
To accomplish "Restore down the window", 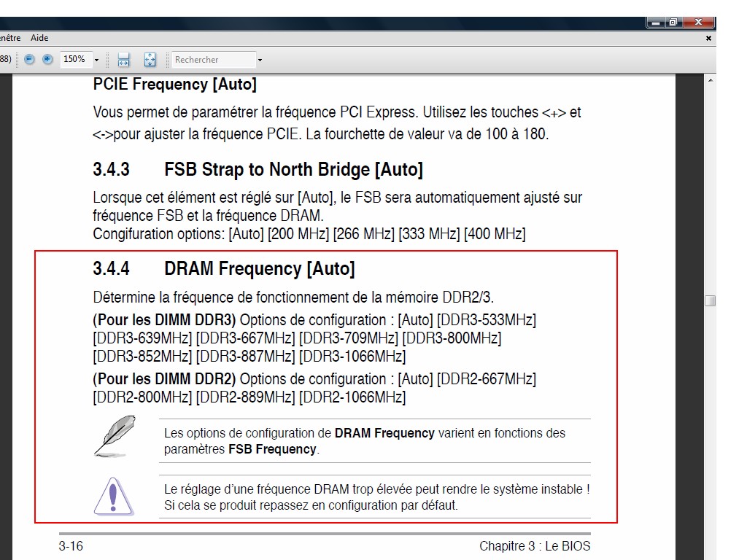I will pos(673,23).
